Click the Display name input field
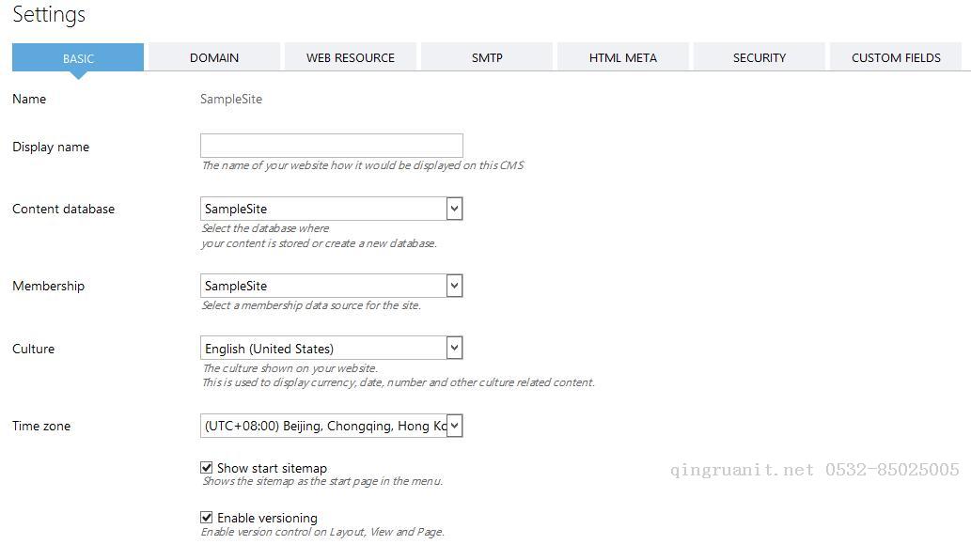Screen dimensions: 971x560 [331, 146]
